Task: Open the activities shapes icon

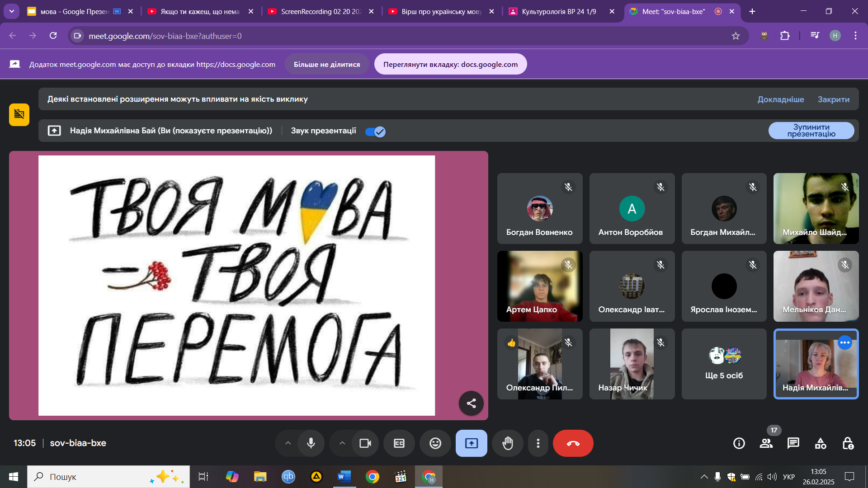Action: coord(820,443)
